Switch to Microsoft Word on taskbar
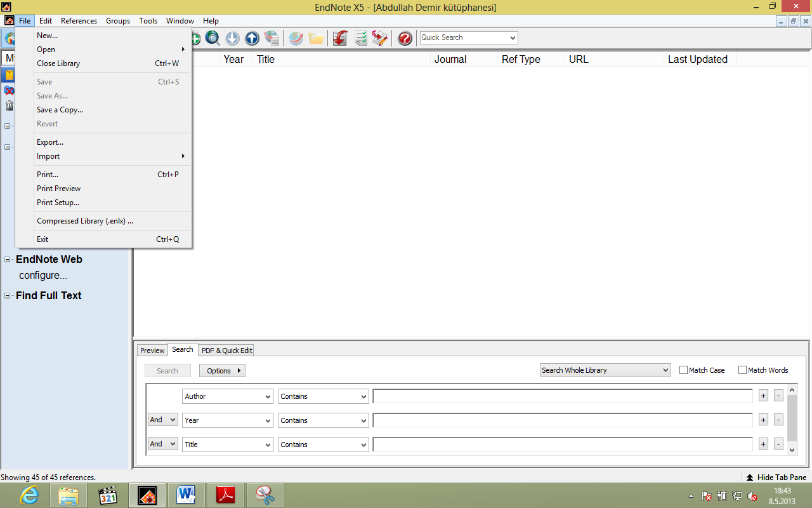This screenshot has width=812, height=508. [187, 495]
